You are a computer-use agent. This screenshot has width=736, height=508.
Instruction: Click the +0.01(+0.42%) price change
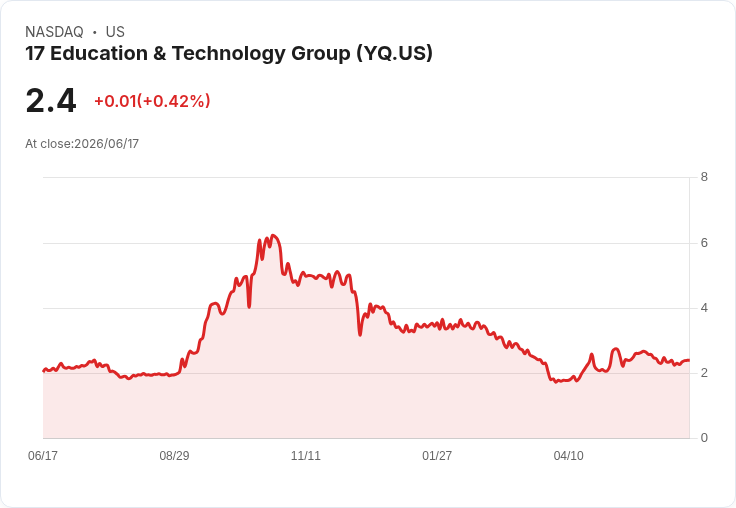click(152, 101)
